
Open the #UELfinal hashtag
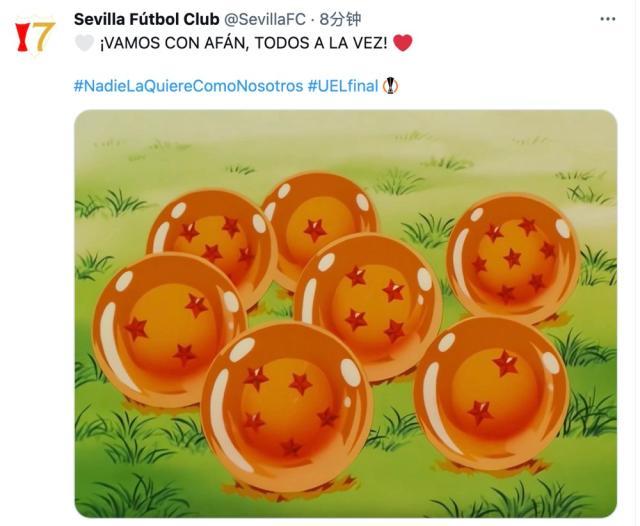343,86
